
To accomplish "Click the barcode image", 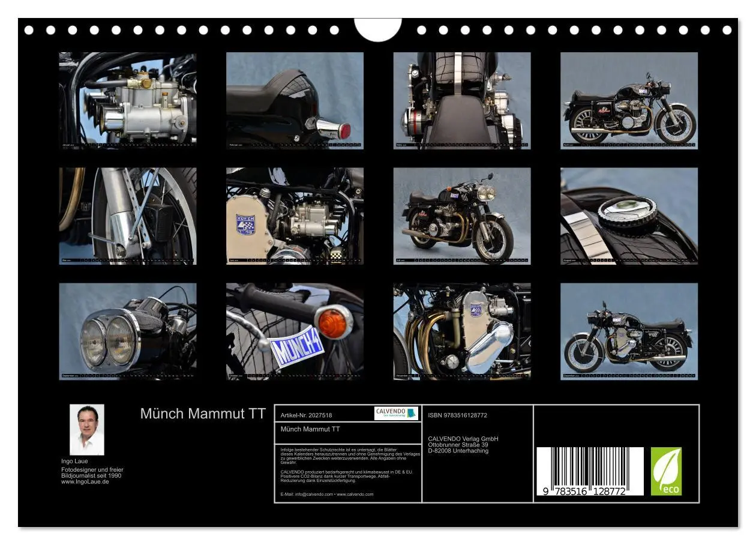I will point(590,471).
